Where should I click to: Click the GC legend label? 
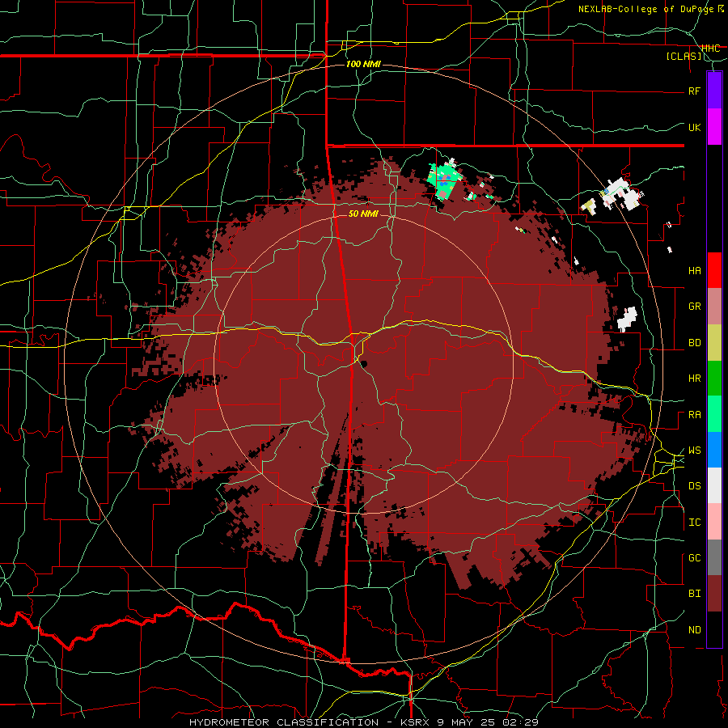[x=694, y=558]
